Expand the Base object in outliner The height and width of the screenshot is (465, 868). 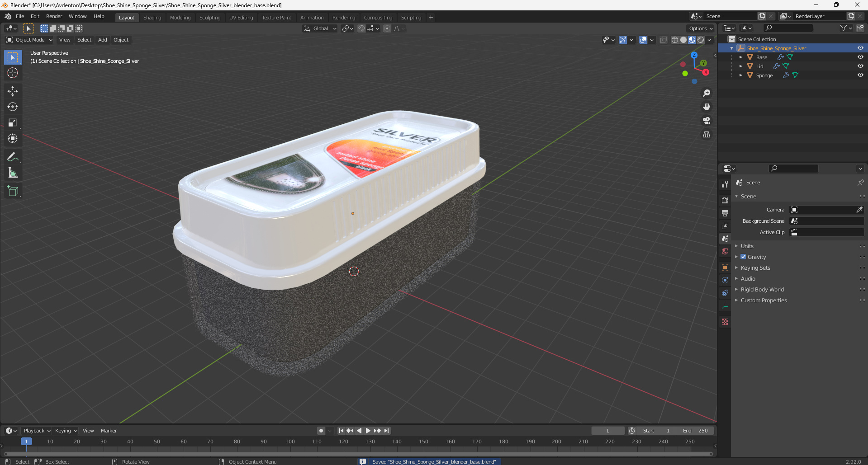tap(740, 57)
